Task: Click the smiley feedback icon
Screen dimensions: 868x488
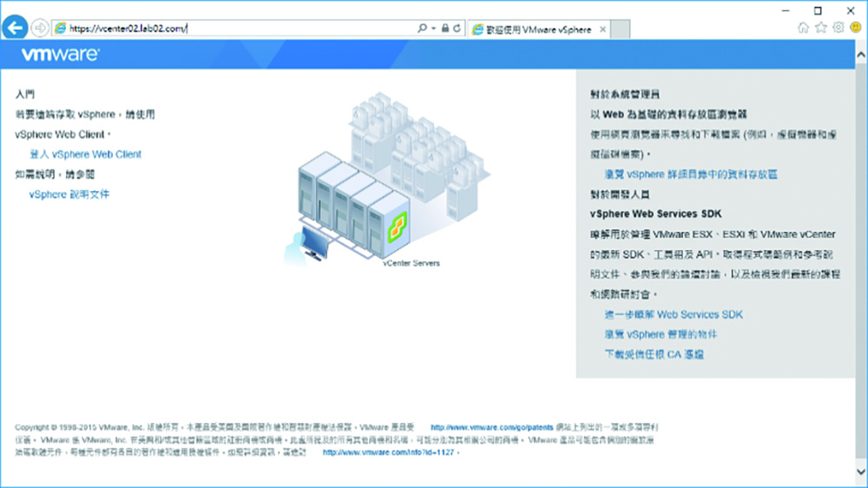Action: pos(856,27)
